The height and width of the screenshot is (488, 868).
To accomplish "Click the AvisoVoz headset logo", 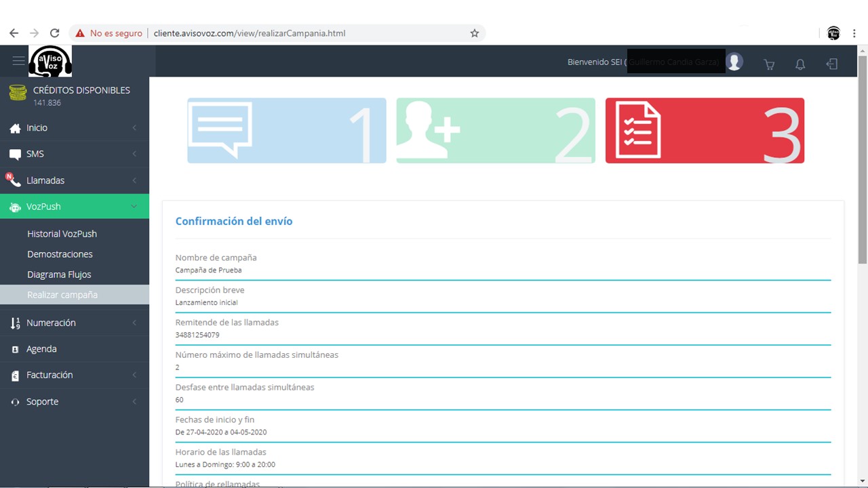I will [x=50, y=61].
